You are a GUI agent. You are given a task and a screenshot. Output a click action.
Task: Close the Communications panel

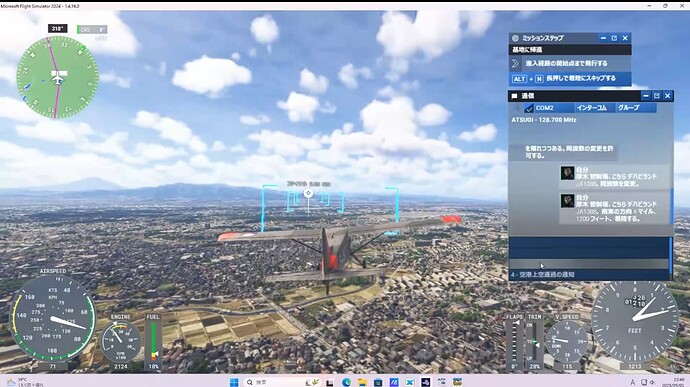tap(668, 96)
